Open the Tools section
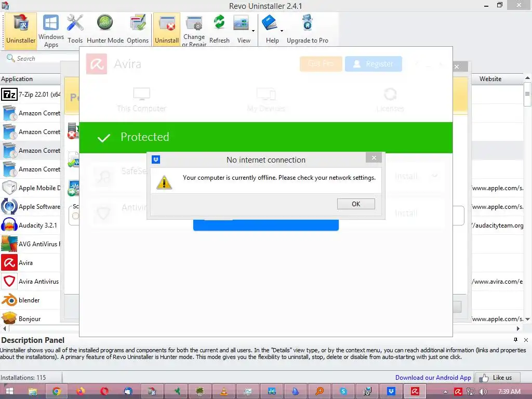Viewport: 532px width, 399px height. 75,30
